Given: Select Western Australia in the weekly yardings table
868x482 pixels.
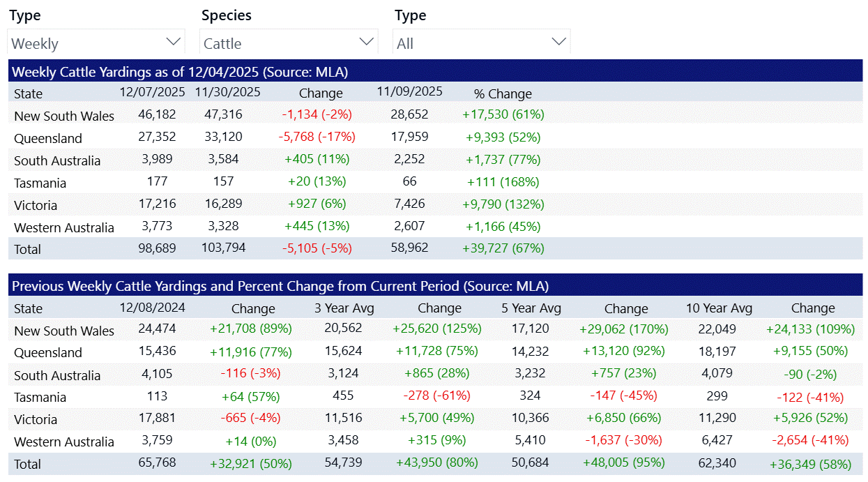Looking at the screenshot, I should click(x=64, y=227).
